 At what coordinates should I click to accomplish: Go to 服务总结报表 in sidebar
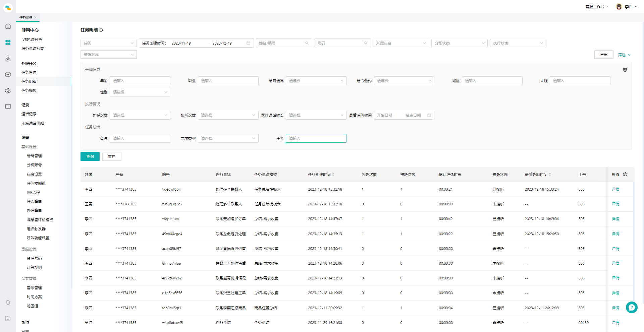[33, 49]
